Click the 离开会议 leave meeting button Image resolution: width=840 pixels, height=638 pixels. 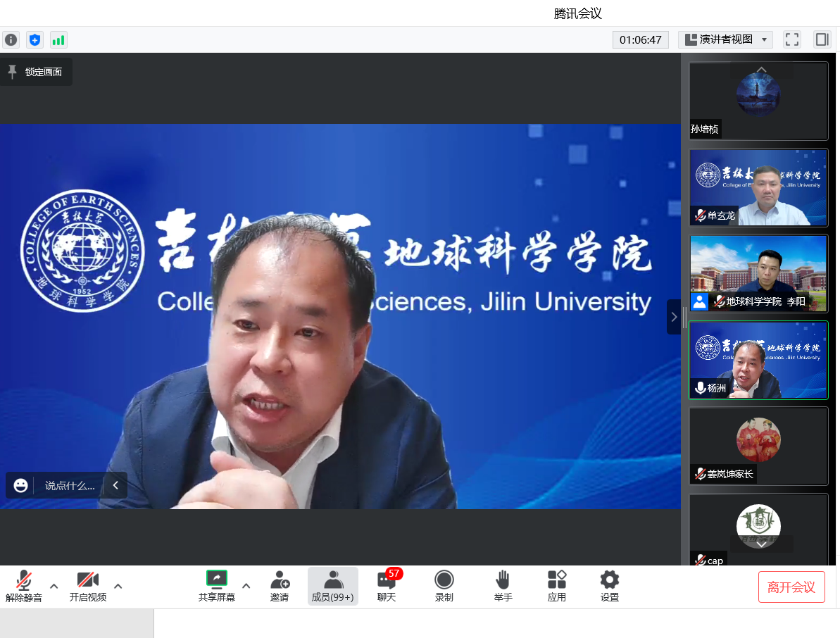(x=791, y=587)
